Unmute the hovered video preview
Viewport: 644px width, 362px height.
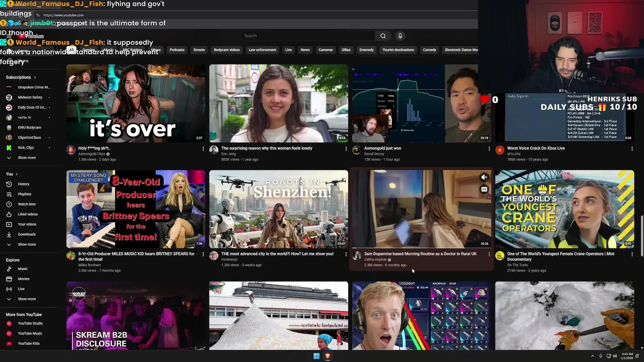[x=484, y=177]
